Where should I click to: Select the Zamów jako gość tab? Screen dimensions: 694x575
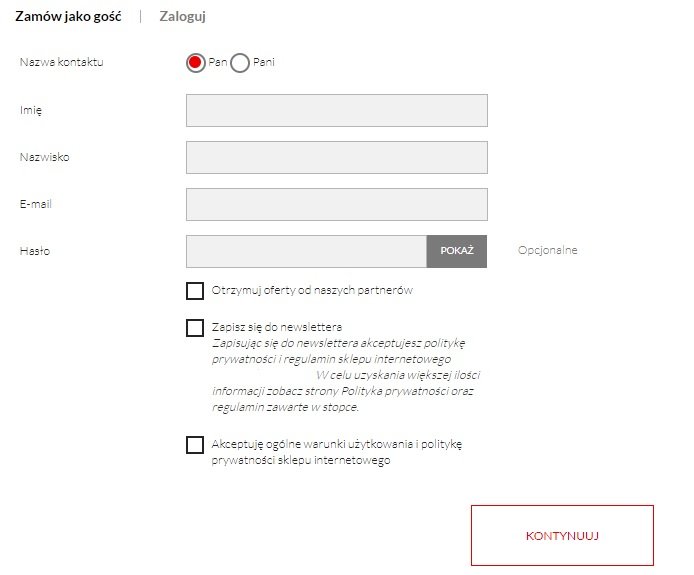(x=68, y=16)
